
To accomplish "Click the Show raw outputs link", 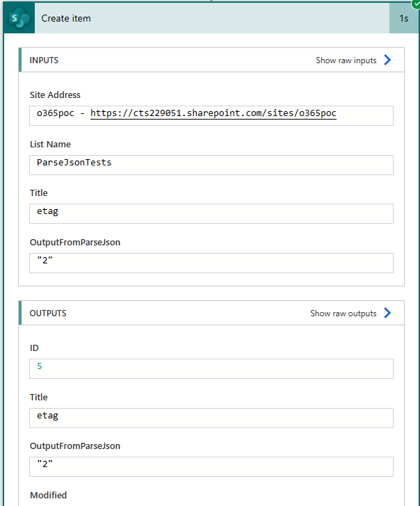I will [x=344, y=313].
